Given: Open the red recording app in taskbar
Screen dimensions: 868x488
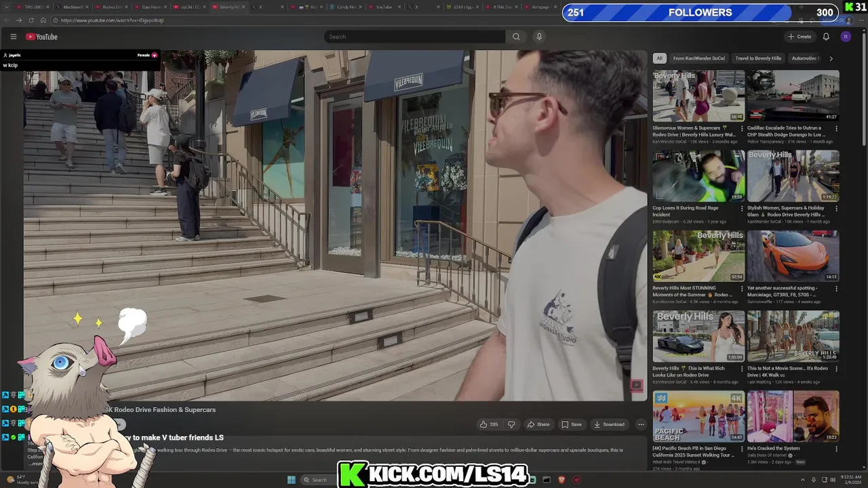Looking at the screenshot, I should click(x=577, y=480).
